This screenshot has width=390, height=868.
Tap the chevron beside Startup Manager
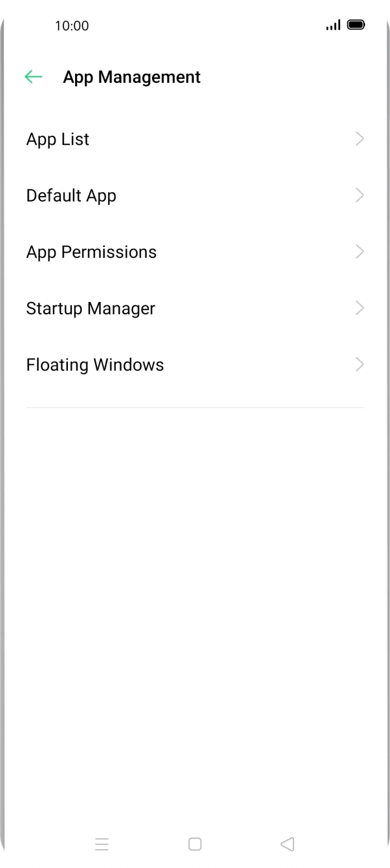pos(360,308)
